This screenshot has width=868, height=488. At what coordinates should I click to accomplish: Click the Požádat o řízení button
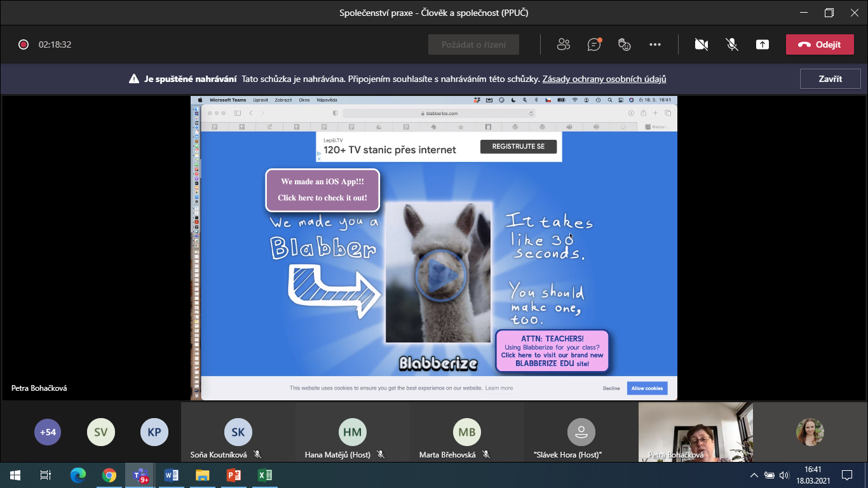(473, 44)
